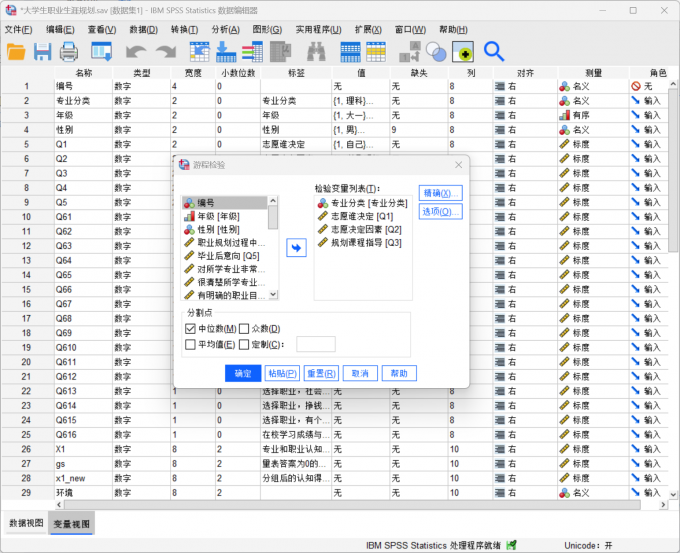The image size is (680, 553).
Task: Click the 取消 button in dialog
Action: 360,373
